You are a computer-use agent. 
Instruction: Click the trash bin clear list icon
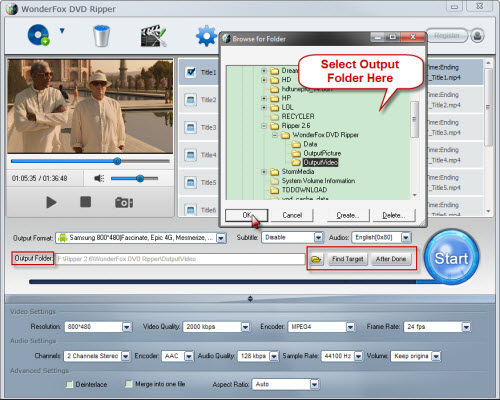101,36
